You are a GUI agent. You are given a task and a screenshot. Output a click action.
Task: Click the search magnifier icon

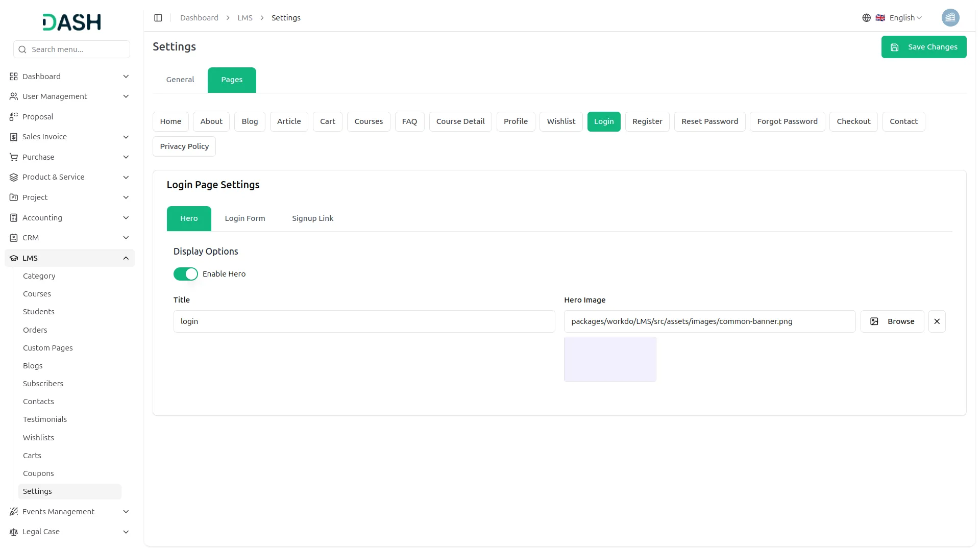22,49
